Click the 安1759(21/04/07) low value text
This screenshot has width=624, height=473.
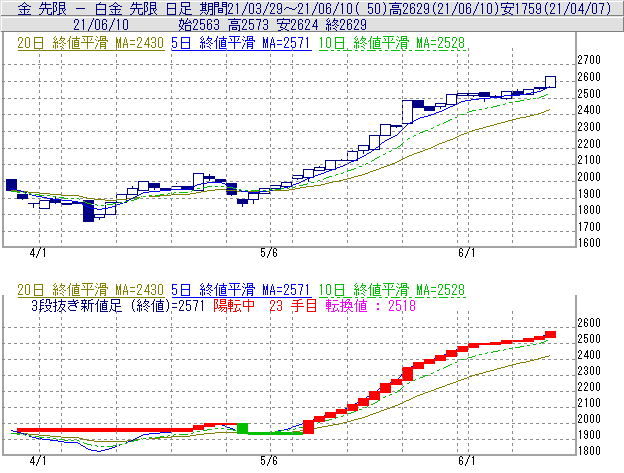tap(556, 8)
